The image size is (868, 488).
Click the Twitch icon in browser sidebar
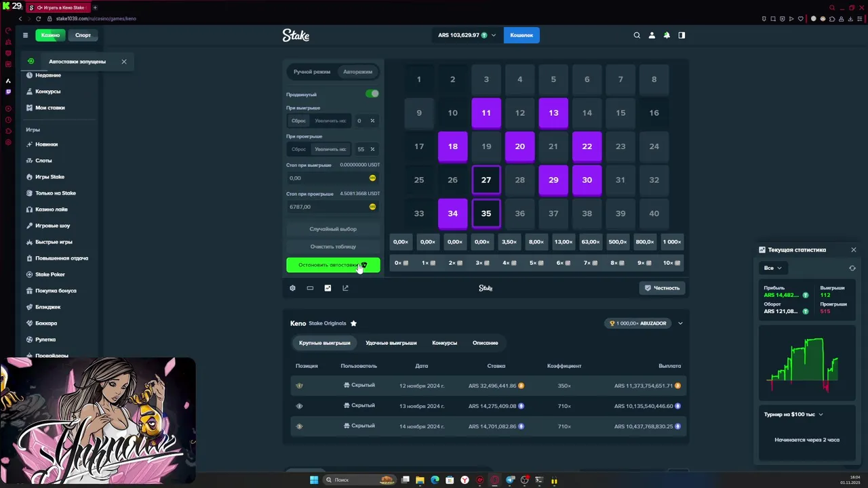click(x=8, y=91)
